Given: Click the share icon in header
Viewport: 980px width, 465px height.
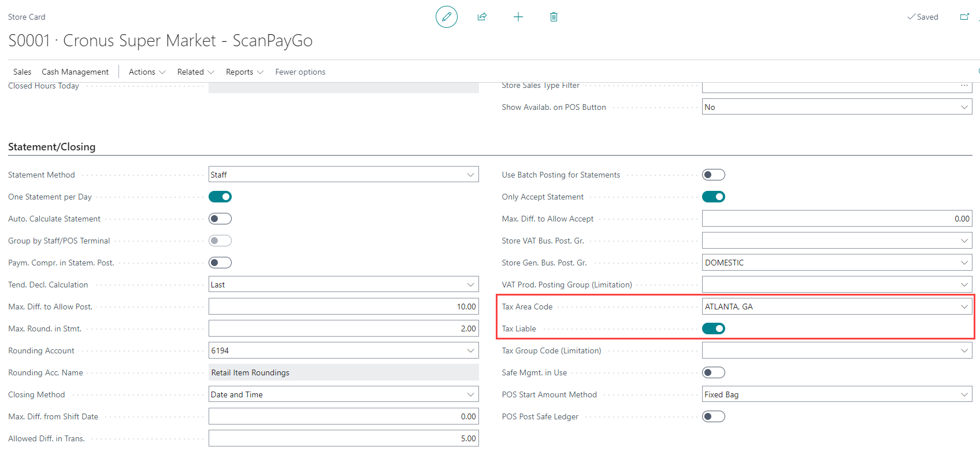Looking at the screenshot, I should pos(482,17).
